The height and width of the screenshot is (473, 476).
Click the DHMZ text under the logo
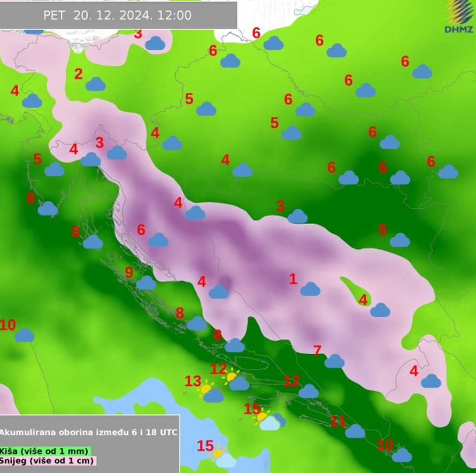tap(458, 30)
